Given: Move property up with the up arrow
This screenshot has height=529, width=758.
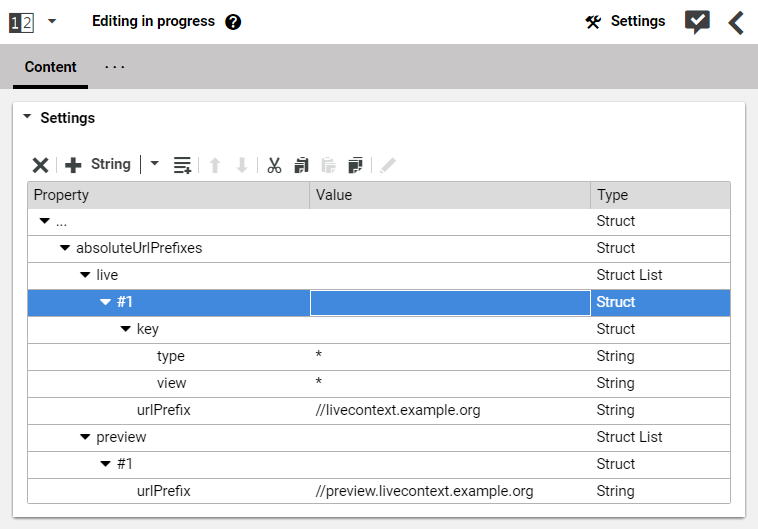Looking at the screenshot, I should [215, 165].
